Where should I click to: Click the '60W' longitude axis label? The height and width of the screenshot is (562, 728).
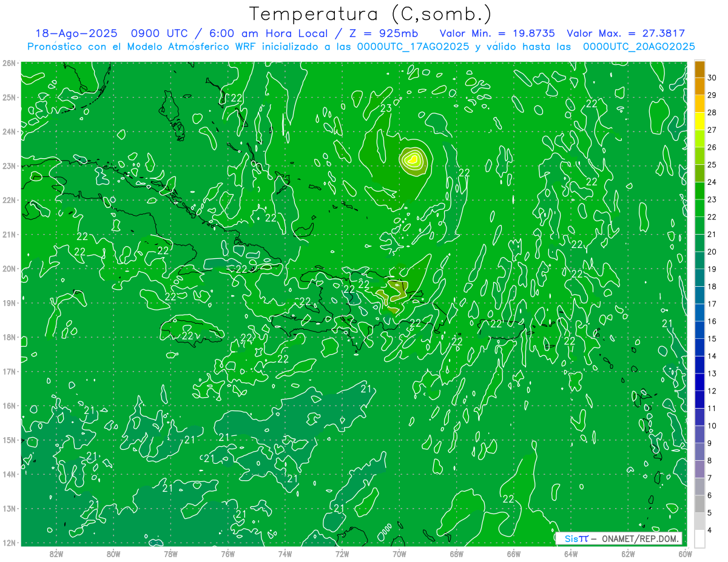686,554
